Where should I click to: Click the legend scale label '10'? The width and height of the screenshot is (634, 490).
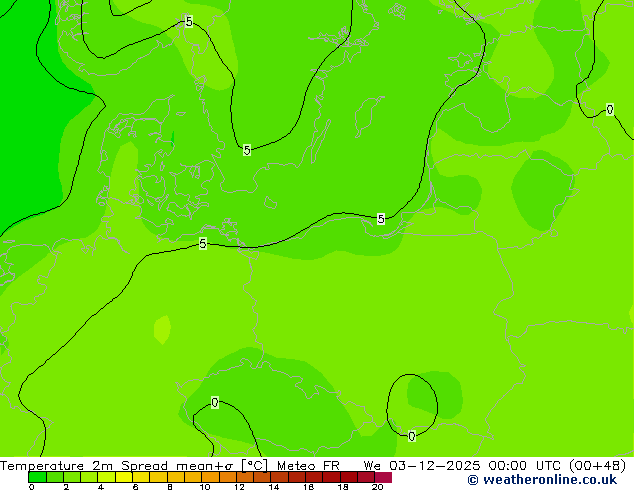point(205,487)
